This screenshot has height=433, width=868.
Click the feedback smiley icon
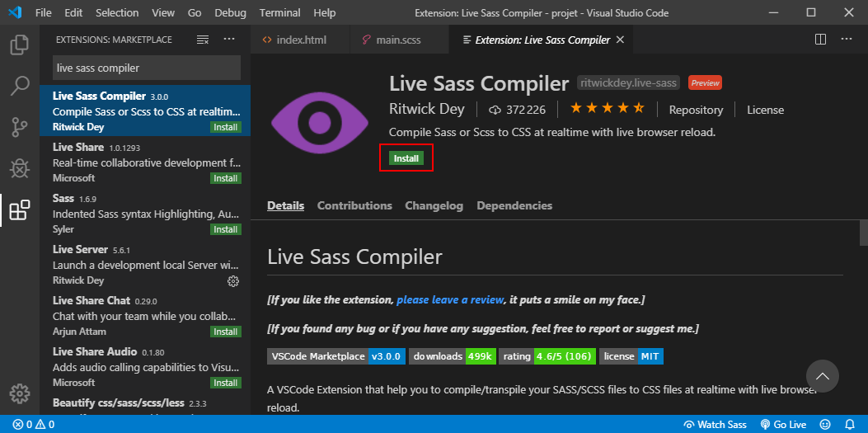825,425
